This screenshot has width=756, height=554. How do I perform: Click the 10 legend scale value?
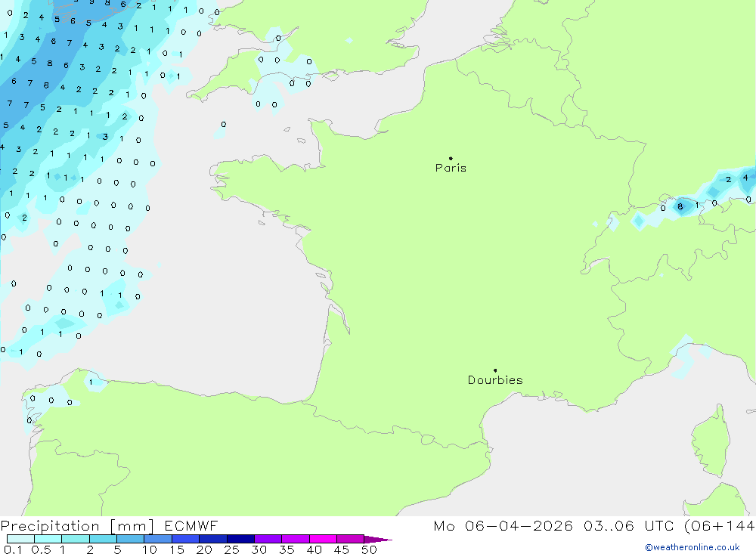click(150, 549)
